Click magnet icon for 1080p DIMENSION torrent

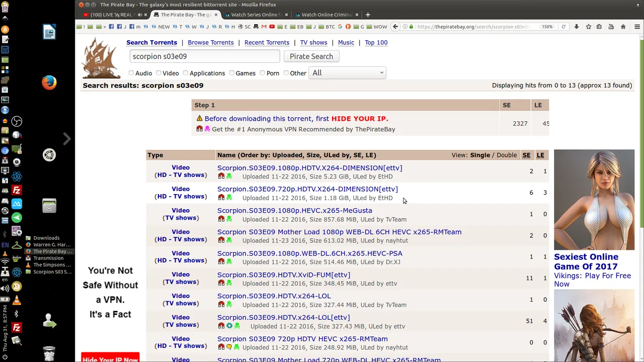(221, 176)
